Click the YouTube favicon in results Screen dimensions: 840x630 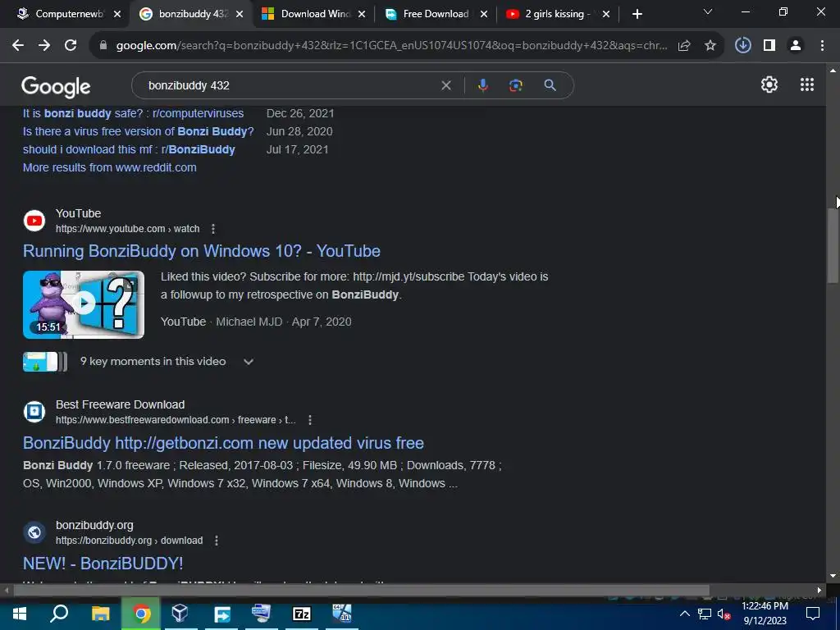point(34,221)
